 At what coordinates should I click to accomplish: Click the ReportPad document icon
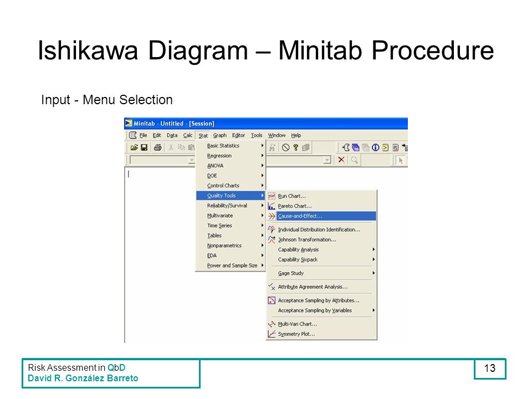[395, 147]
